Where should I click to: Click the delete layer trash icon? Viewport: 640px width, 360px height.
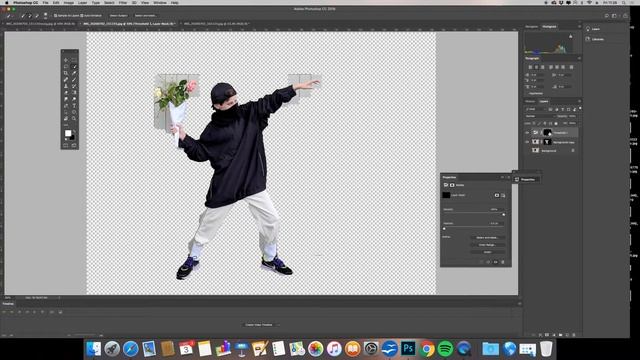click(x=574, y=335)
